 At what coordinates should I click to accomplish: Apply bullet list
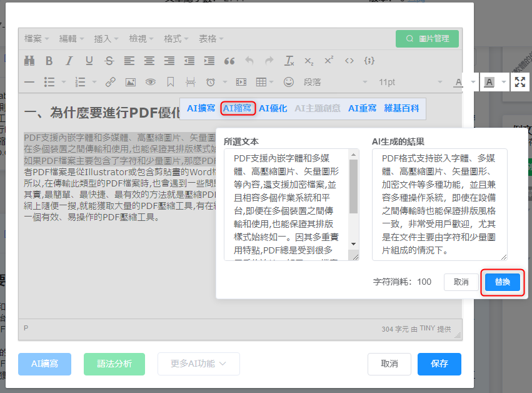[49, 82]
